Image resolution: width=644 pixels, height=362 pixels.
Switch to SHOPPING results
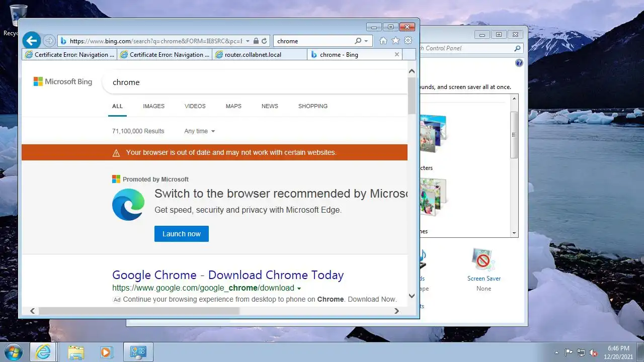pos(313,106)
